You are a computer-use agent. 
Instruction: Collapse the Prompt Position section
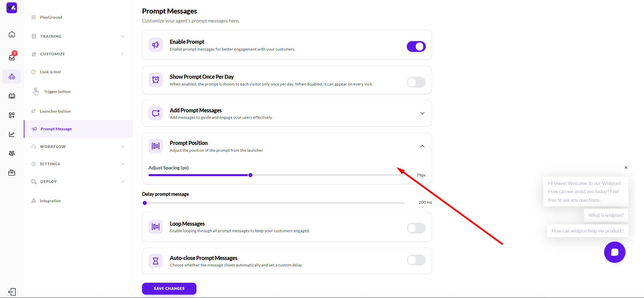click(422, 146)
